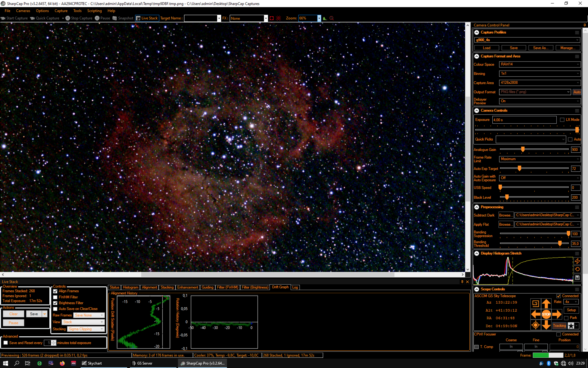Viewport: 588px width, 368px height.
Task: Switch to the Filter (FWHM) tab
Action: click(228, 287)
